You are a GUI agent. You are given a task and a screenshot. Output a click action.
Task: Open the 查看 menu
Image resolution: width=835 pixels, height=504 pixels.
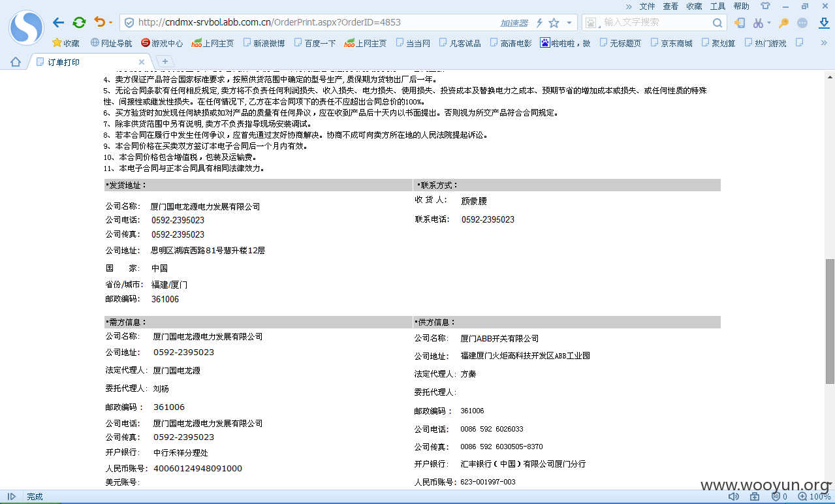[x=670, y=7]
